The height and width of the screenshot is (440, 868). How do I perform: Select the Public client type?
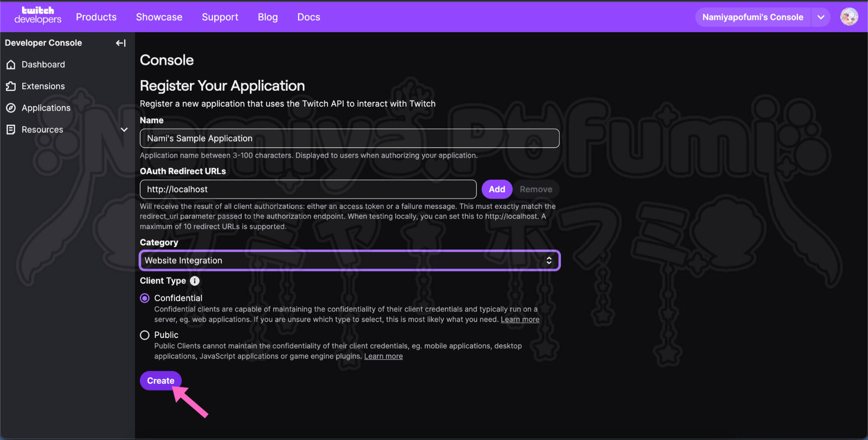(x=145, y=335)
